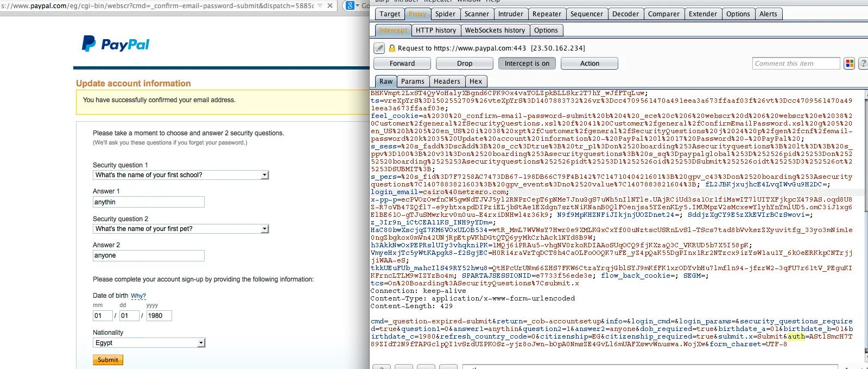Screen dimensions: 868x369
Task: Click the Drop button
Action: 465,64
